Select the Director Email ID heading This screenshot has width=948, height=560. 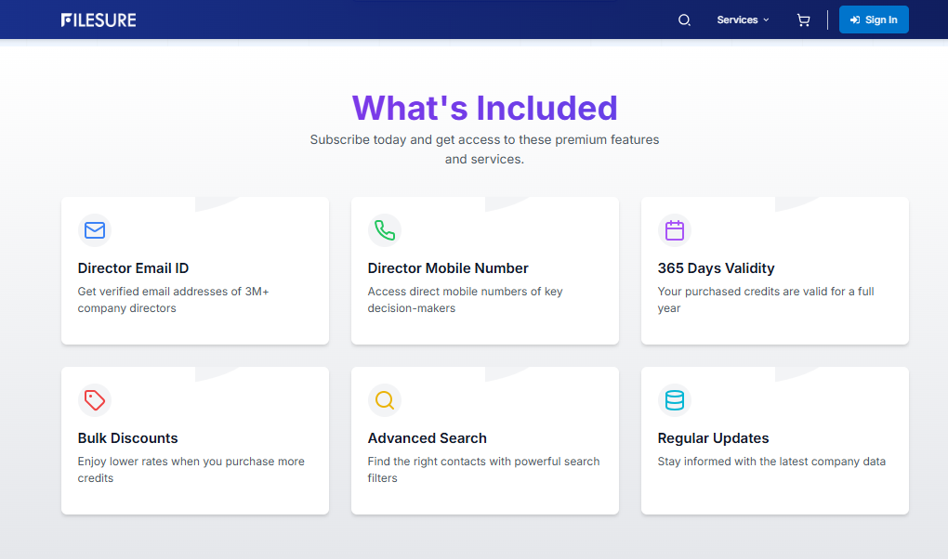tap(133, 268)
